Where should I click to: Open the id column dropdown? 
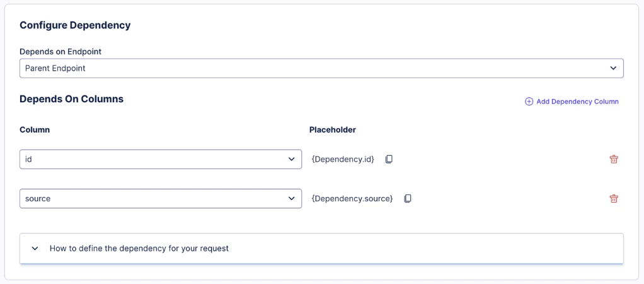coord(151,159)
